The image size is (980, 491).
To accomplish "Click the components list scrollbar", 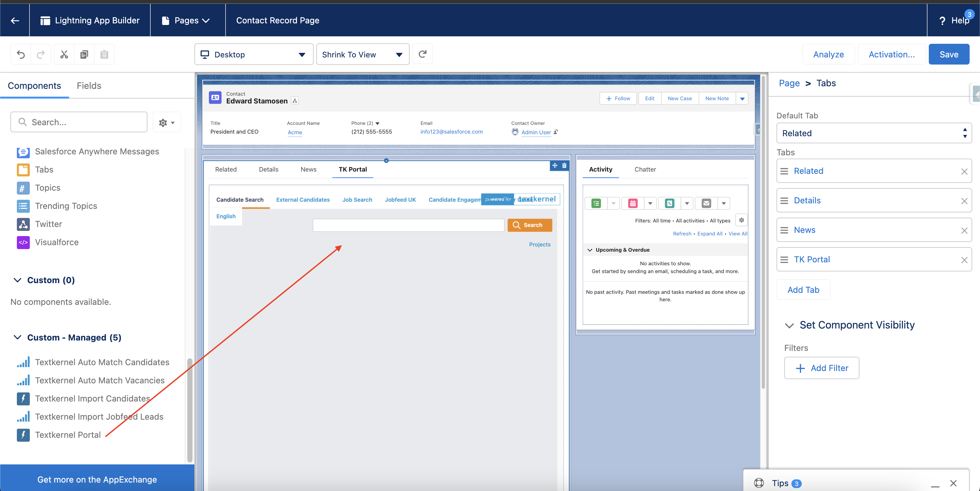I will click(x=190, y=410).
